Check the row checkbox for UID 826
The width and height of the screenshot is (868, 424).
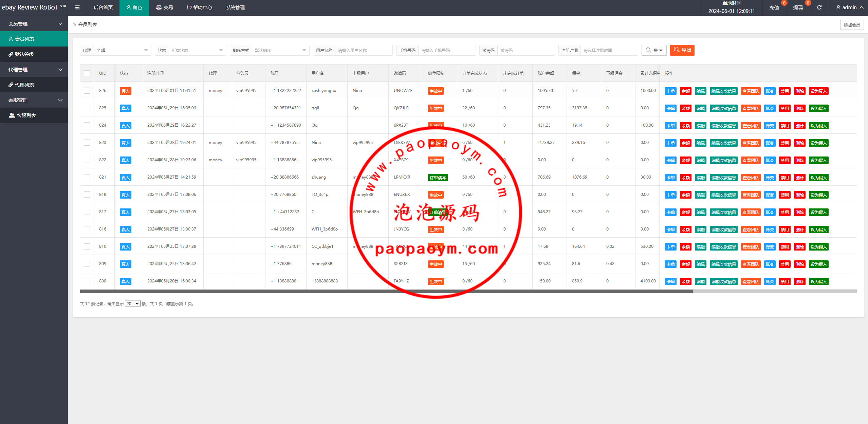point(87,91)
